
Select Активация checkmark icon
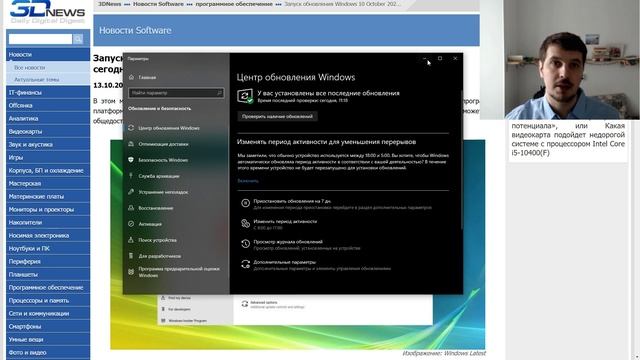(131, 224)
